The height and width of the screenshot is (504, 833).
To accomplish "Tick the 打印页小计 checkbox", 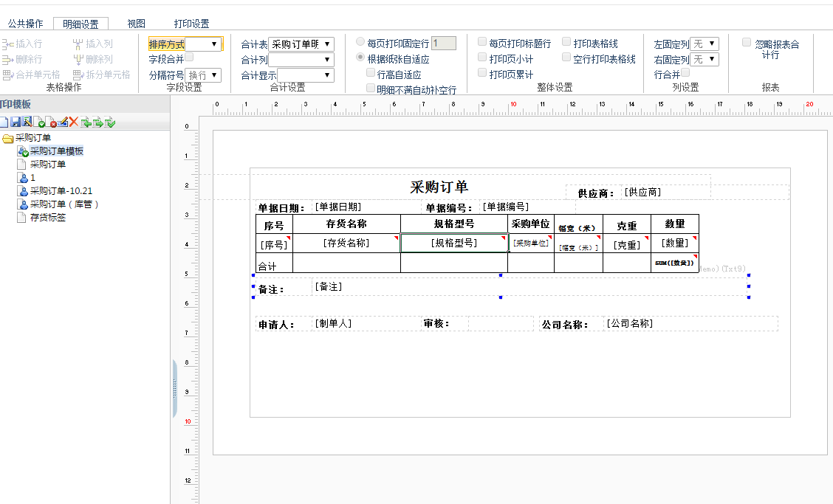I will pyautogui.click(x=482, y=57).
